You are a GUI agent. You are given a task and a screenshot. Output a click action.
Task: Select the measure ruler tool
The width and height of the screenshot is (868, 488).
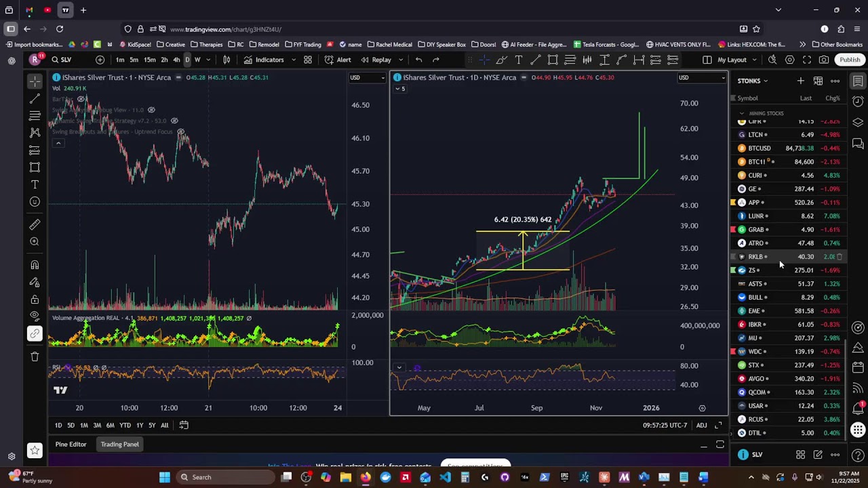35,224
